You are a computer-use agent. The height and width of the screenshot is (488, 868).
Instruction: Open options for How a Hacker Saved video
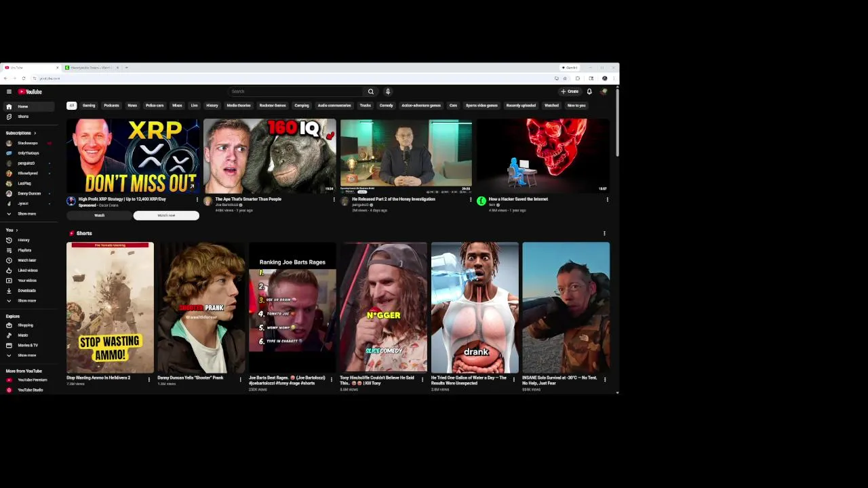[x=607, y=199]
